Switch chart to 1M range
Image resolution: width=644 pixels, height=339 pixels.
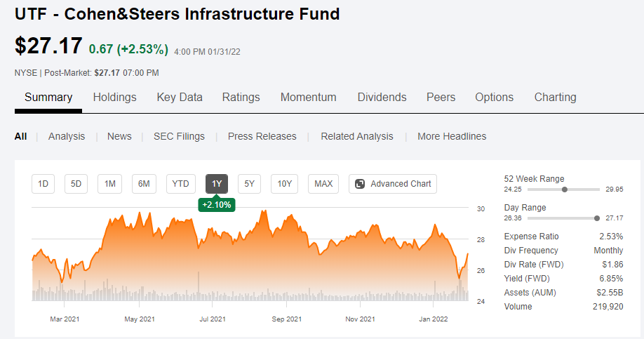coord(109,184)
